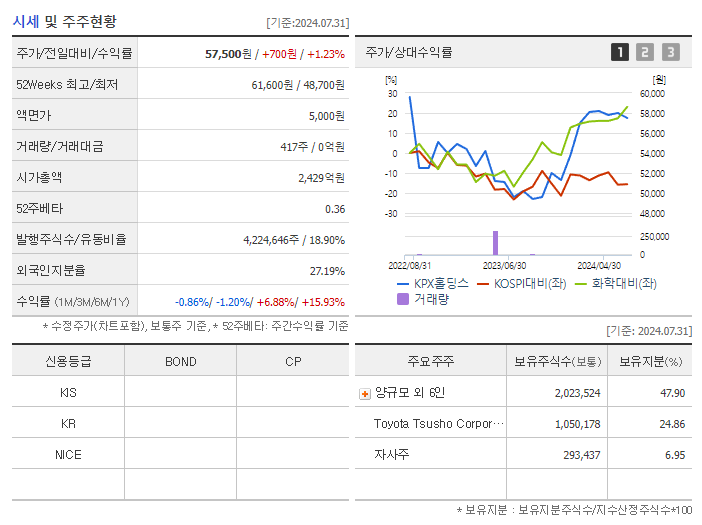Click the KOSPI대비(좌) red legend marker

tap(483, 284)
